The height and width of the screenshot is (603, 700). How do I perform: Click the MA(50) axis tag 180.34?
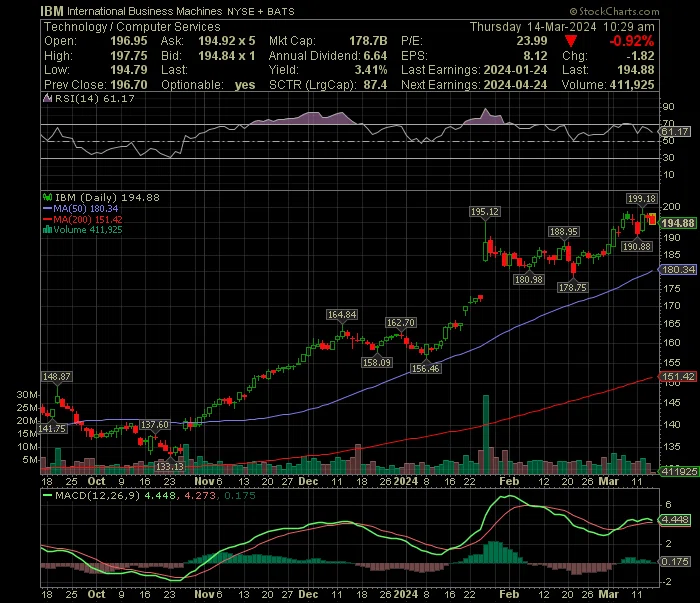point(678,270)
